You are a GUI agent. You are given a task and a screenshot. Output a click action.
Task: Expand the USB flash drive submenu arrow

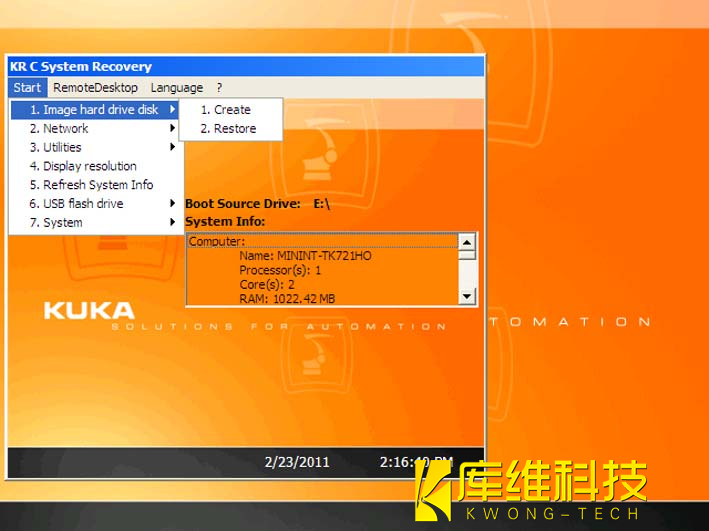pos(173,204)
